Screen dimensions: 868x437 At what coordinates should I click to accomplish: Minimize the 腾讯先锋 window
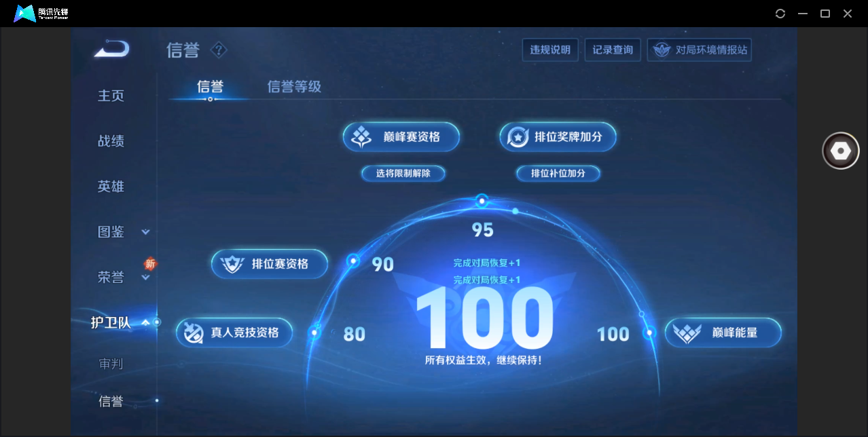[x=803, y=14]
